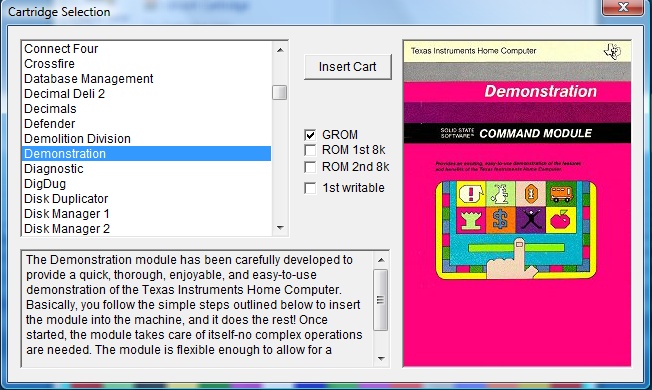Screen dimensions: 652x390
Task: Click the cartridge list scrollbar thumb
Action: (280, 92)
